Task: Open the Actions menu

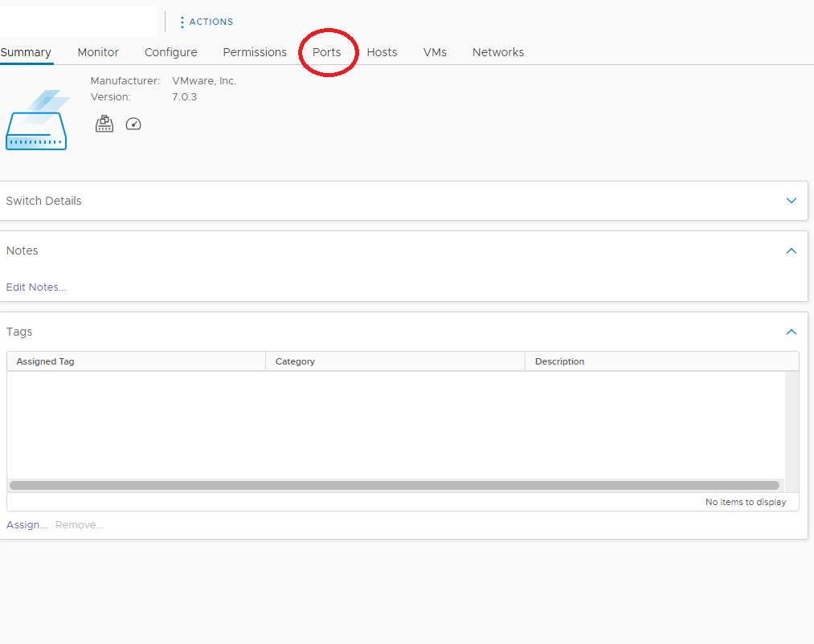Action: 207,22
